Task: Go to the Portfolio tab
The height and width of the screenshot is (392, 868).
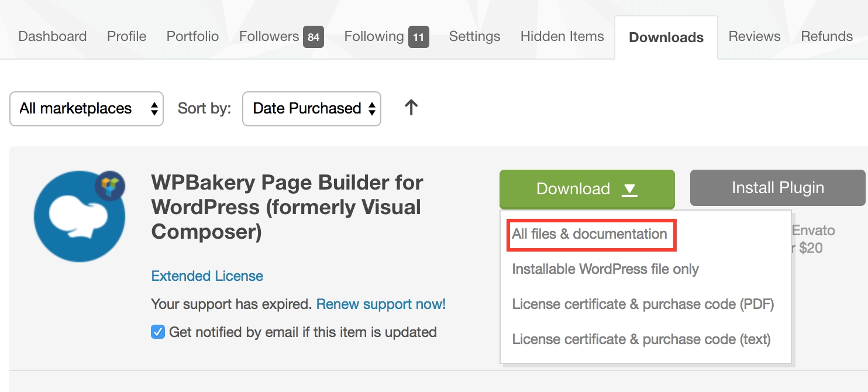Action: coord(192,36)
